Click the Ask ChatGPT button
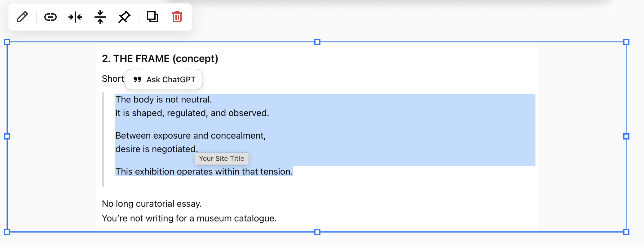644x245 pixels. [164, 80]
